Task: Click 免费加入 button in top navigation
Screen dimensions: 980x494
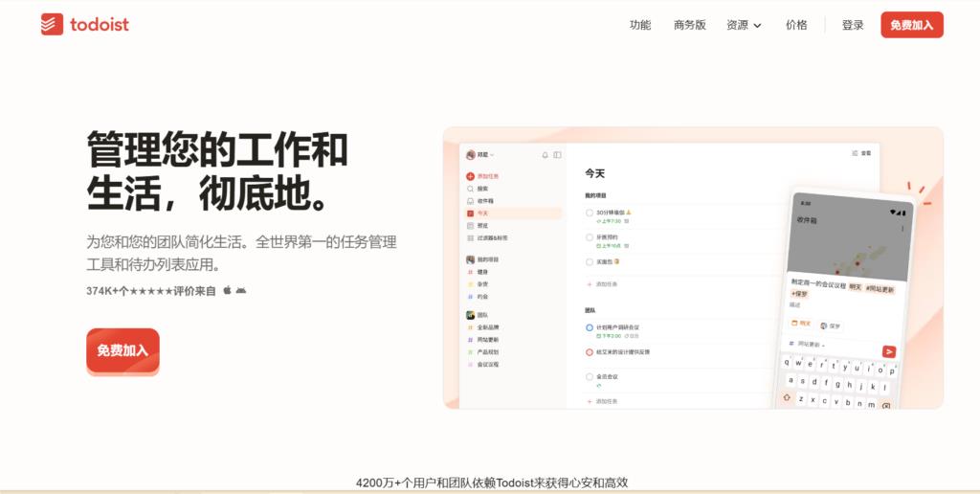Action: click(x=912, y=25)
